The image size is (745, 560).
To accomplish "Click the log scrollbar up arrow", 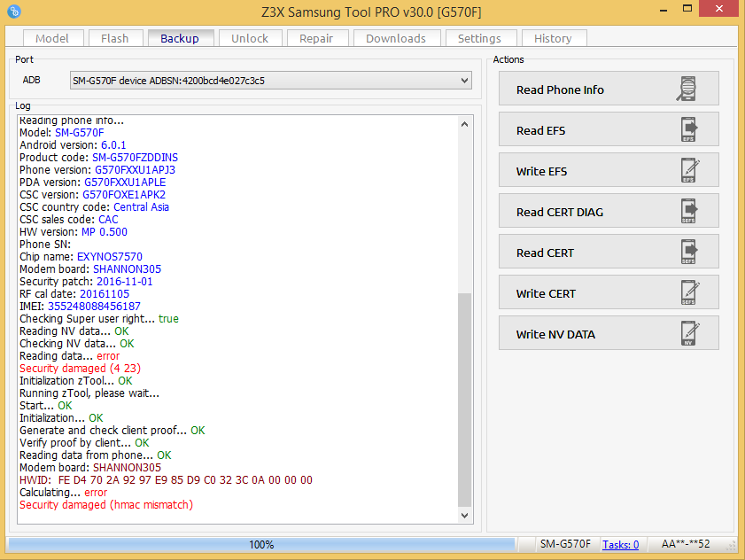I will [465, 124].
